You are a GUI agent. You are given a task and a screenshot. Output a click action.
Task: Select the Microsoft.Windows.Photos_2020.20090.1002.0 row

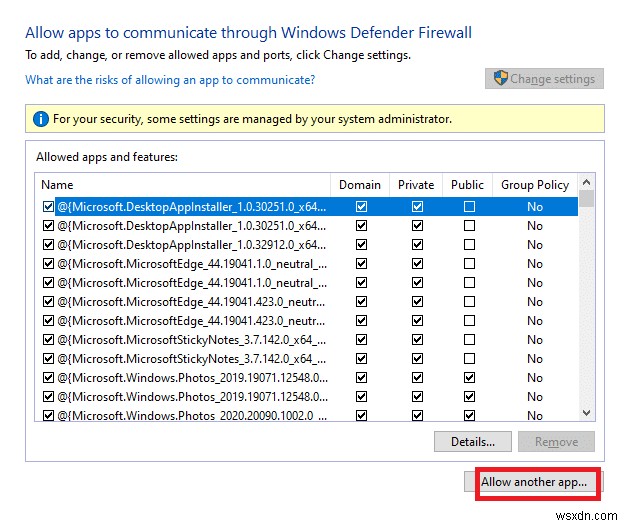[306, 415]
